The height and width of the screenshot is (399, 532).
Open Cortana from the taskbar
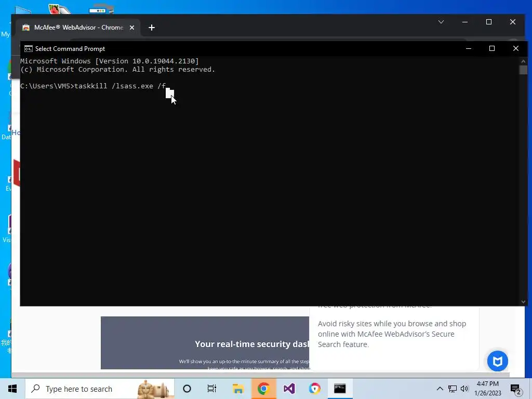point(187,389)
